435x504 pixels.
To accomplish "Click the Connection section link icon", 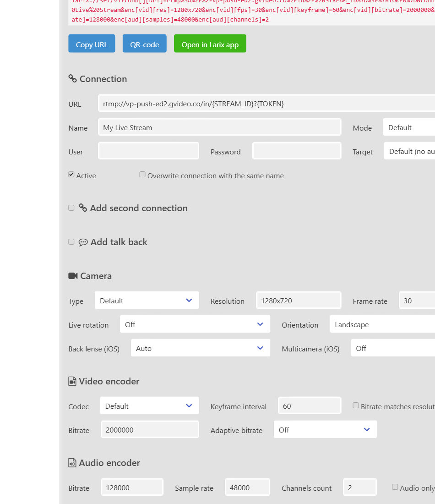I will tap(73, 79).
